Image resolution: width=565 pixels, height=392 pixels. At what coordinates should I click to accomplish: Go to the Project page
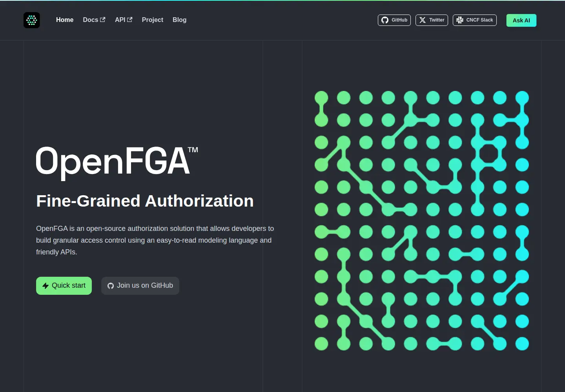pyautogui.click(x=153, y=20)
